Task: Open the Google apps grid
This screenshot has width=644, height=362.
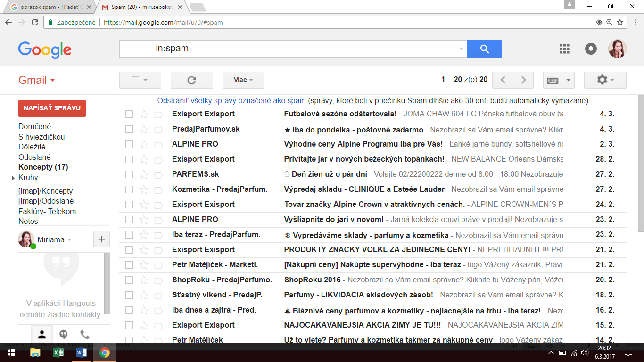Action: tap(564, 49)
